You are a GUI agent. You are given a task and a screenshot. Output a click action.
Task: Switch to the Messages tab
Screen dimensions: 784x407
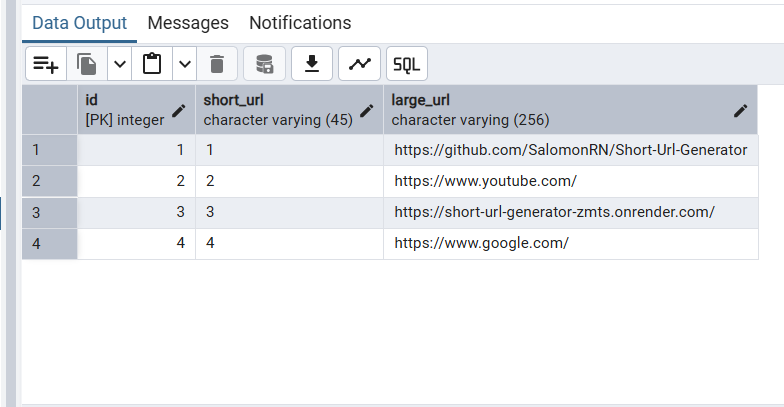click(188, 22)
